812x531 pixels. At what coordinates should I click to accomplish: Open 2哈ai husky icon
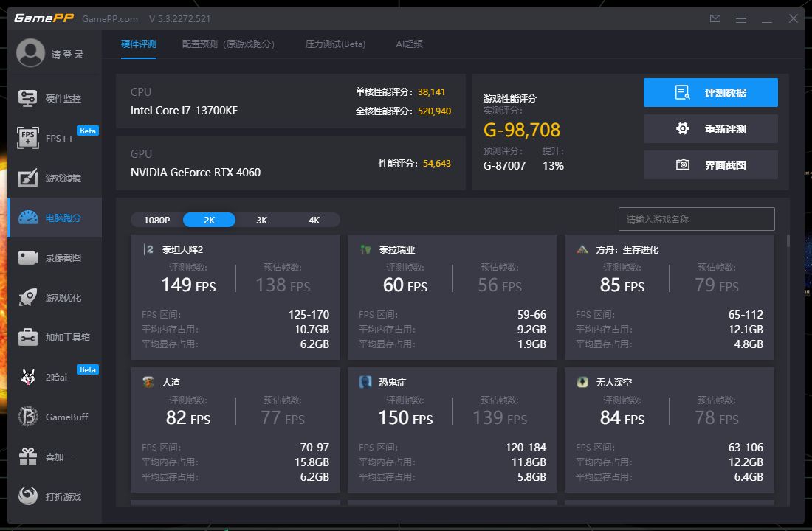click(x=28, y=377)
